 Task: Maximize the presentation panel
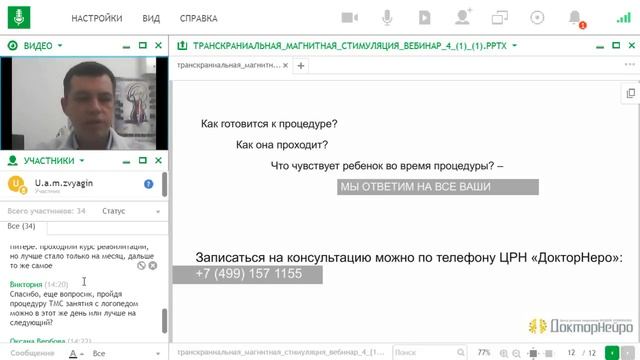click(616, 45)
